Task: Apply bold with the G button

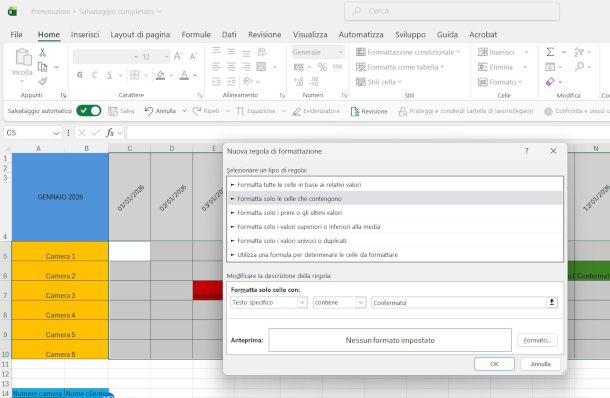Action: (80, 75)
